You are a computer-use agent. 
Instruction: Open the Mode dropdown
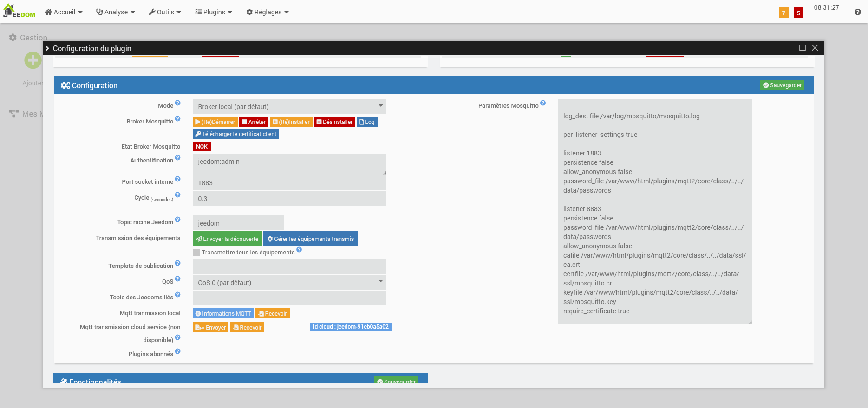coord(289,107)
